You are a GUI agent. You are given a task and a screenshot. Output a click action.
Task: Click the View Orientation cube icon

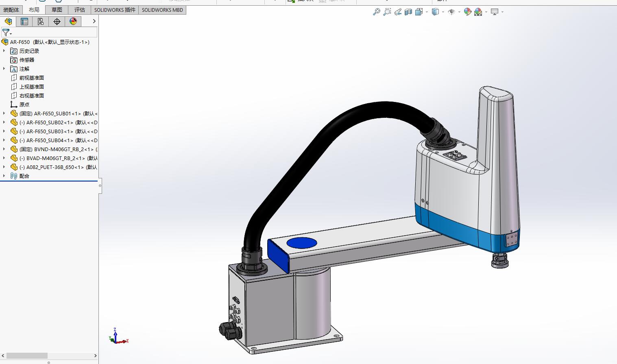point(419,12)
